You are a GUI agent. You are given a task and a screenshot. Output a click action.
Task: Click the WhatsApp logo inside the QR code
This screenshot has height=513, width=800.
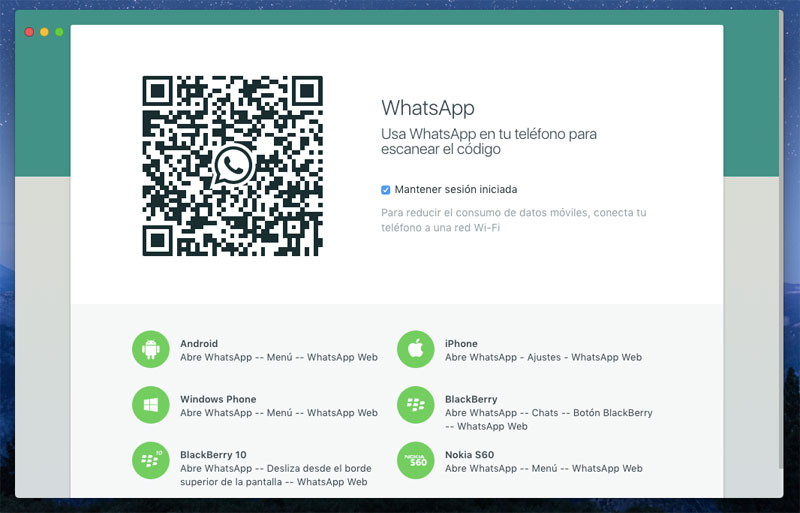(x=234, y=165)
